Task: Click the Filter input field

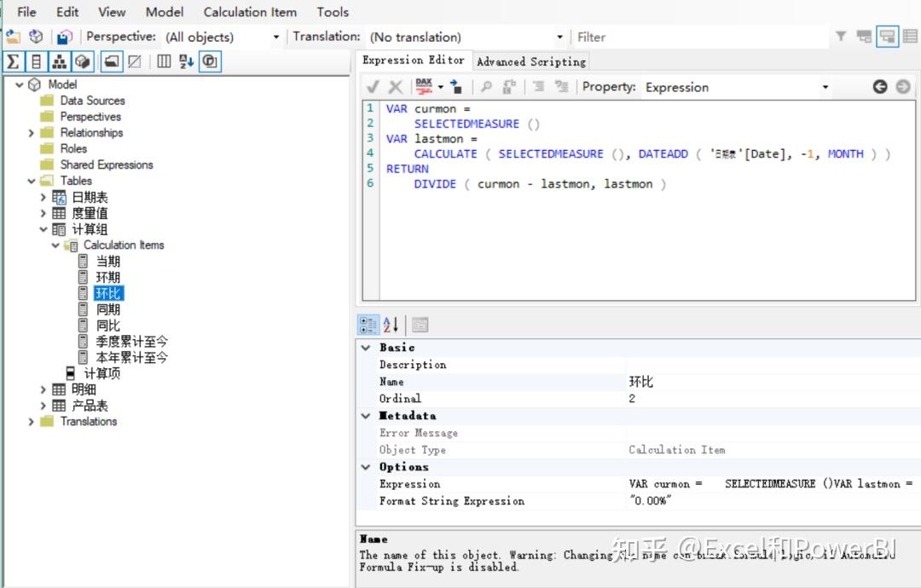Action: 700,37
